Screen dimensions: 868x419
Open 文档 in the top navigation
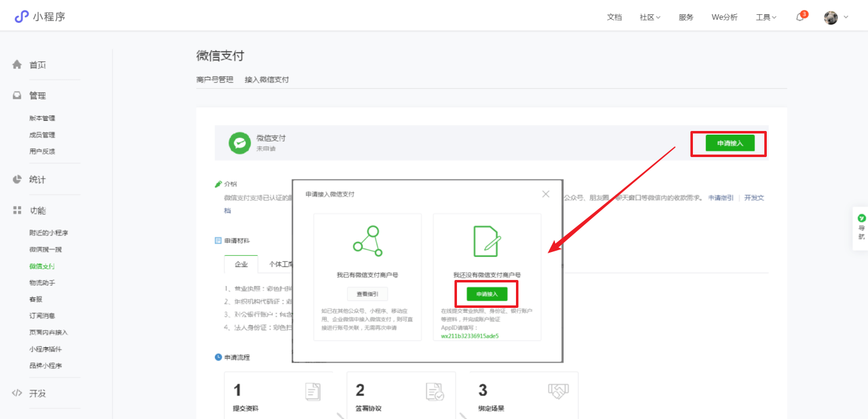614,17
